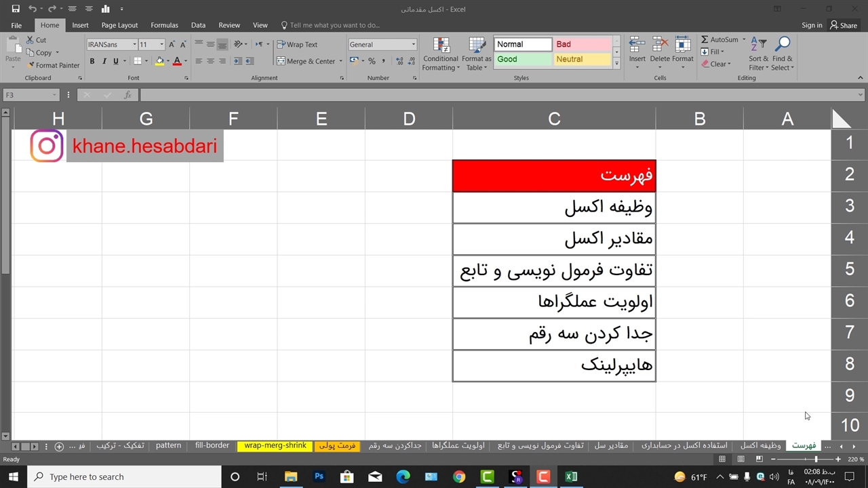Toggle Wrap Text for the selected cell
The height and width of the screenshot is (488, 868).
coord(297,44)
